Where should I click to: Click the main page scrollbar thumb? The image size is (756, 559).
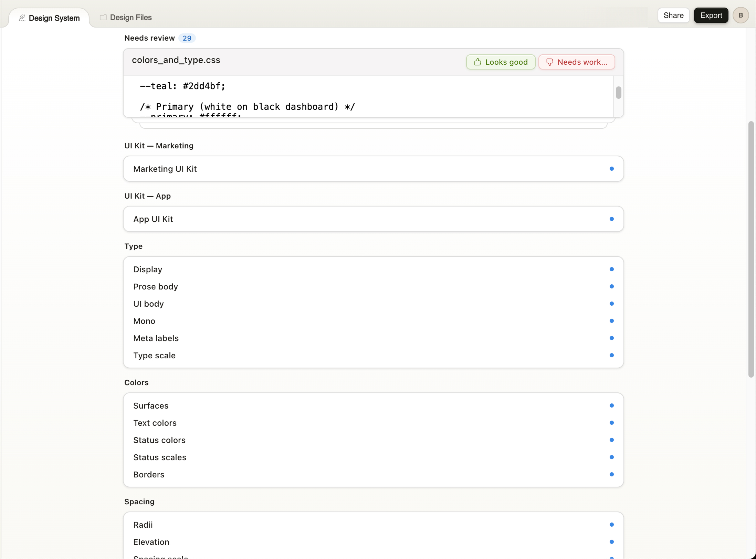coord(751,249)
